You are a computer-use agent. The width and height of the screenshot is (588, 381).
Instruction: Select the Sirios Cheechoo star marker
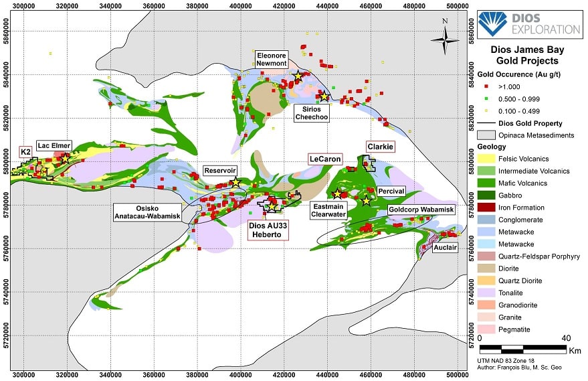(324, 96)
